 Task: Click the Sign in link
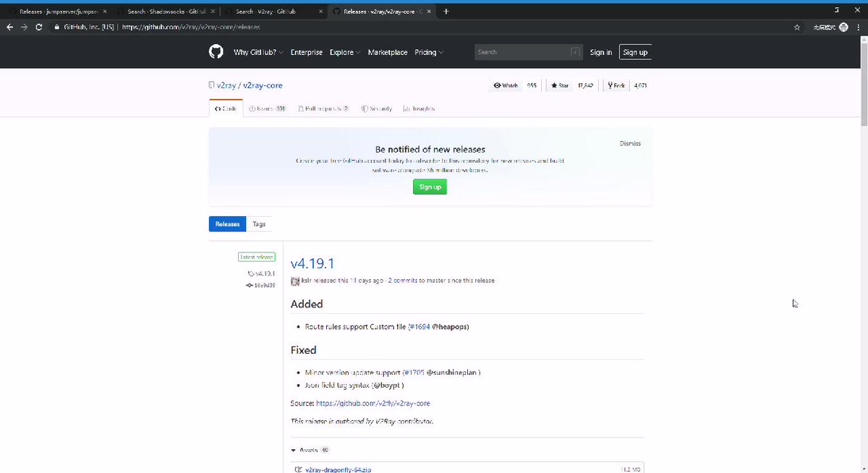tap(600, 52)
